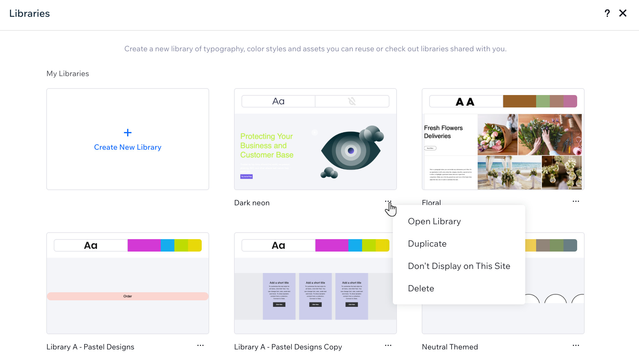The height and width of the screenshot is (364, 639).
Task: Toggle the font preview icon on Library A
Action: 90,245
